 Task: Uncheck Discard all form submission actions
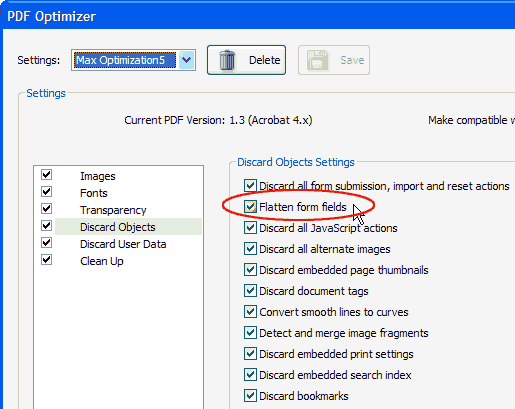250,186
